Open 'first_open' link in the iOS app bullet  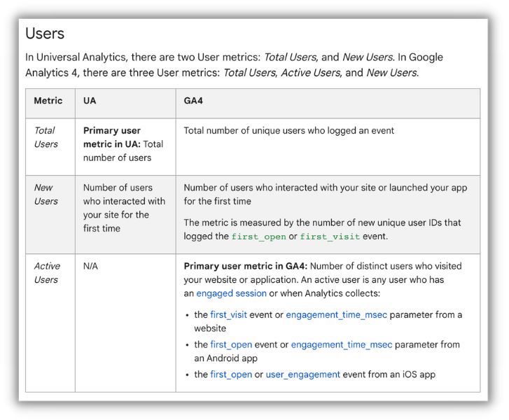(x=231, y=374)
